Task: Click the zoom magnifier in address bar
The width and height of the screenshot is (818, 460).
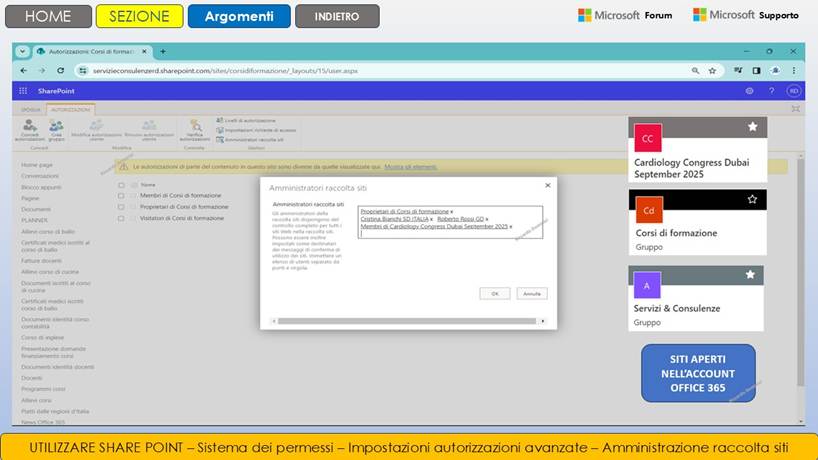Action: click(695, 70)
